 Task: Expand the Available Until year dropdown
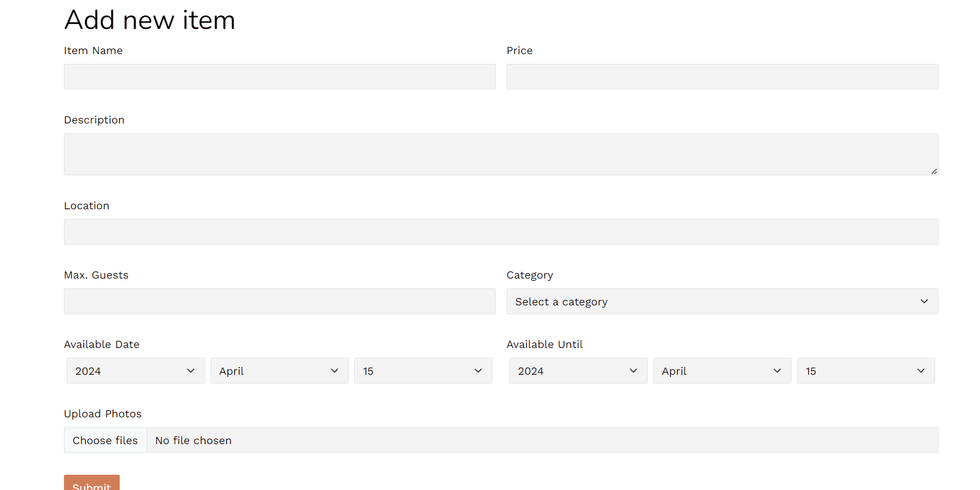coord(578,371)
